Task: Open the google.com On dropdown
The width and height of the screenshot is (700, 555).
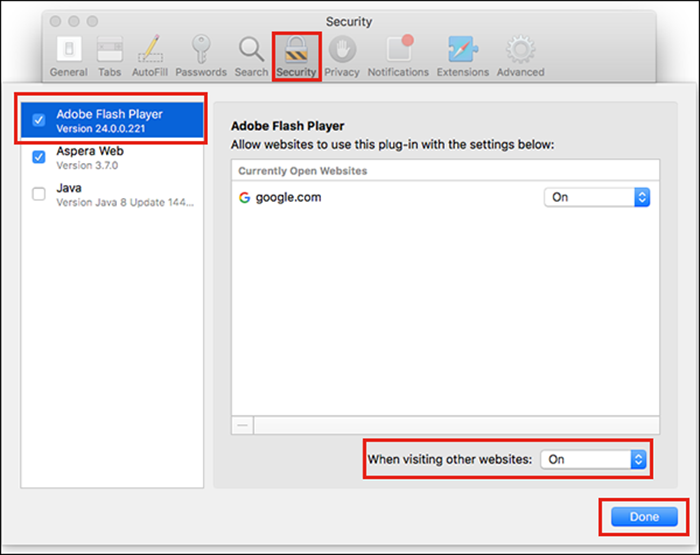Action: [597, 197]
